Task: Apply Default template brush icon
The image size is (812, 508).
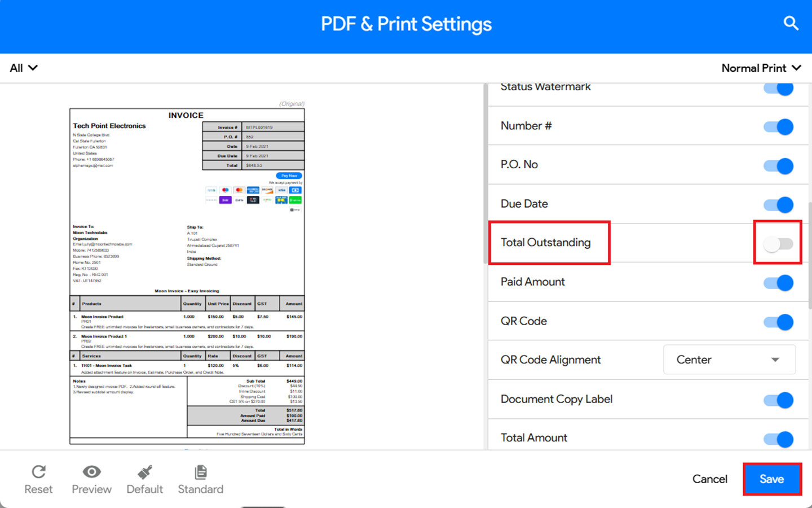Action: tap(144, 472)
